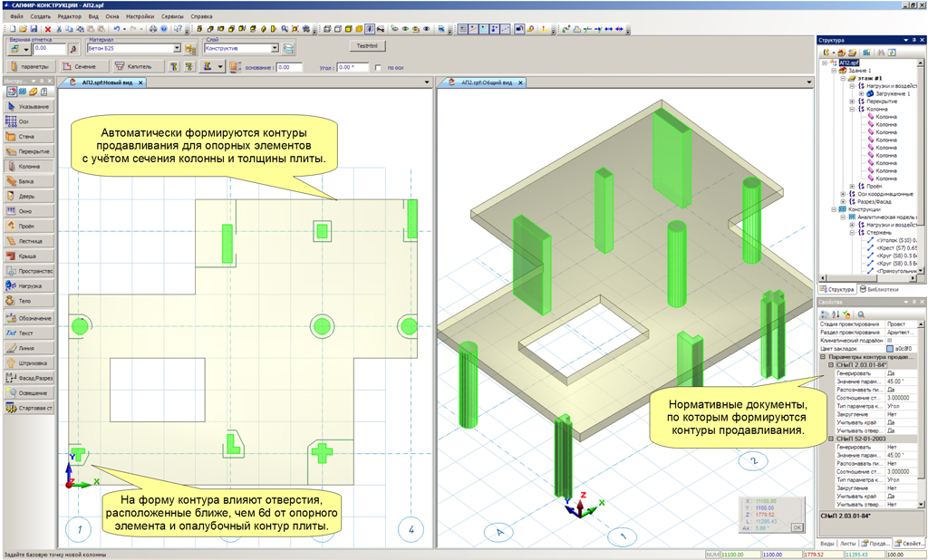The image size is (928, 560).
Task: Switch to the Библиотеки tab
Action: point(878,289)
